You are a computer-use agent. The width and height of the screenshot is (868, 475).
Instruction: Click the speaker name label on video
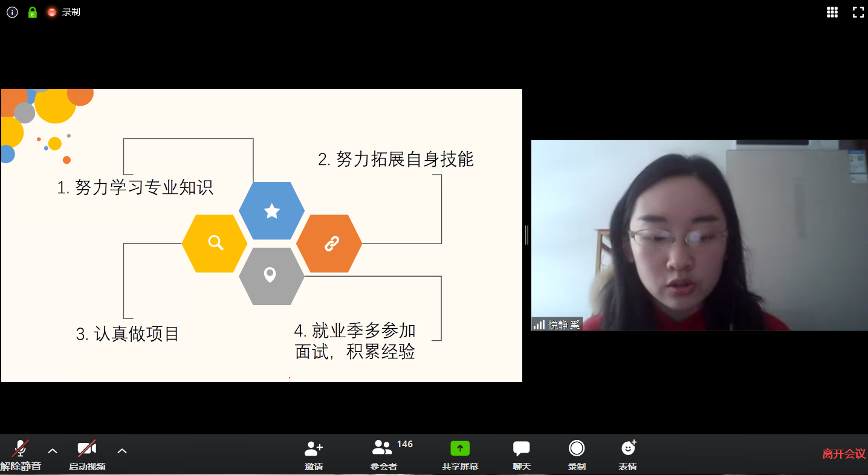(x=563, y=325)
